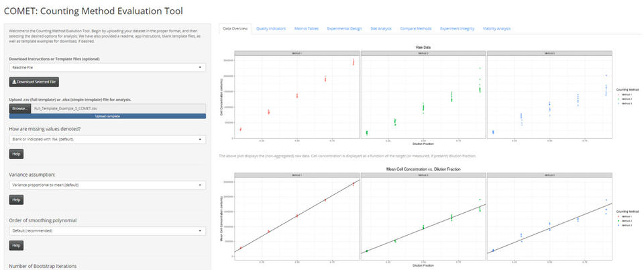Expand the missing values denotation dropdown
The height and width of the screenshot is (270, 644).
107,139
